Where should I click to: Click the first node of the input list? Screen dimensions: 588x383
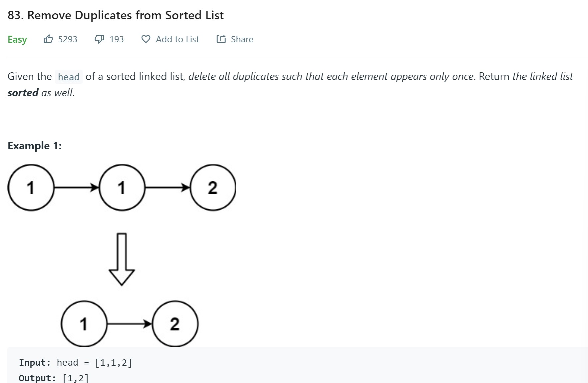pos(31,187)
